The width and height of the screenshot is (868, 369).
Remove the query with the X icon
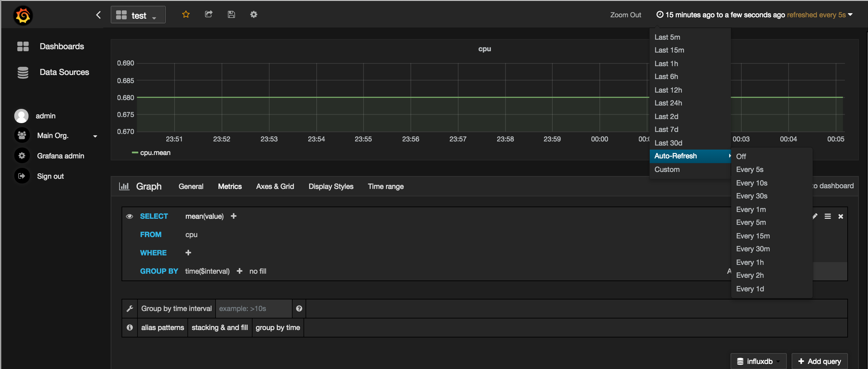[841, 216]
